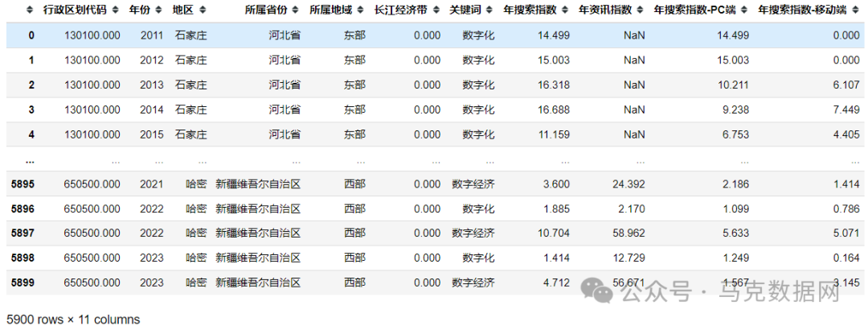
Task: Click the year 2012 cell
Action: click(x=152, y=60)
